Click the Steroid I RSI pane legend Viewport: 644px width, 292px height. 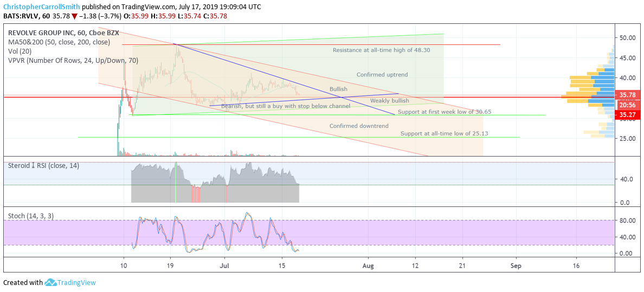(44, 166)
